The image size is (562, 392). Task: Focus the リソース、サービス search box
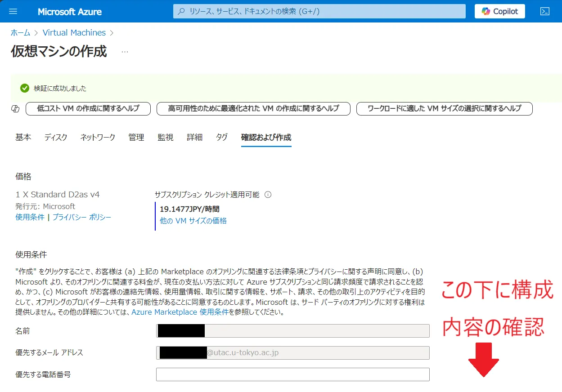coord(319,11)
